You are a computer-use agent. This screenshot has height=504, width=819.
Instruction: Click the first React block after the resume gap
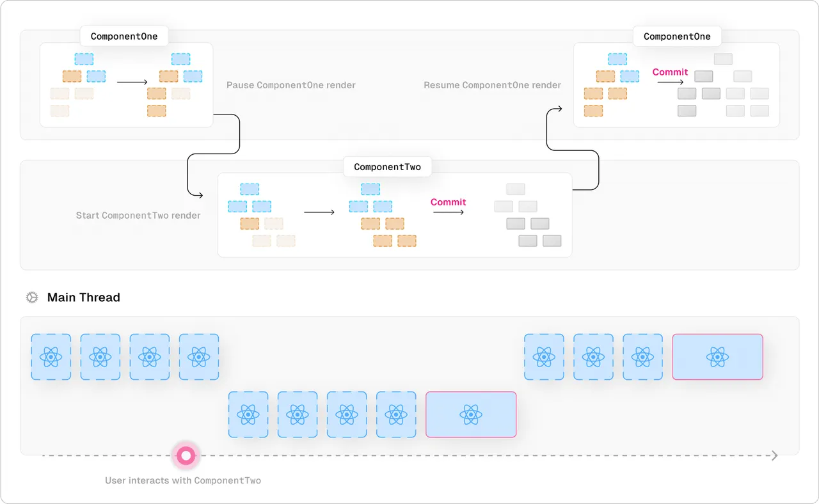click(544, 357)
